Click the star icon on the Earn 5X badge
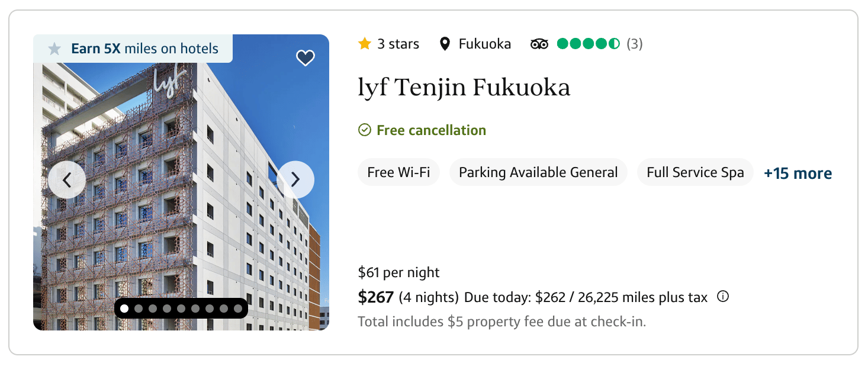 click(x=54, y=49)
